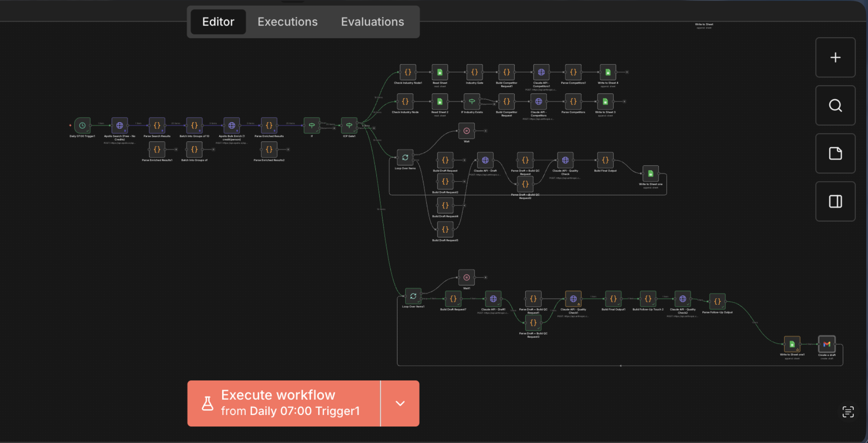The height and width of the screenshot is (443, 868).
Task: Click the tidy layout icon bottom right
Action: pyautogui.click(x=848, y=412)
